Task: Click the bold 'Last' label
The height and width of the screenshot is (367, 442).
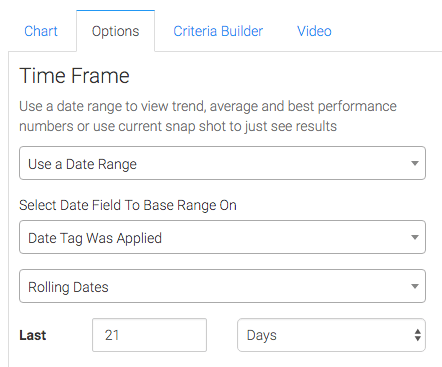Action: (x=33, y=335)
